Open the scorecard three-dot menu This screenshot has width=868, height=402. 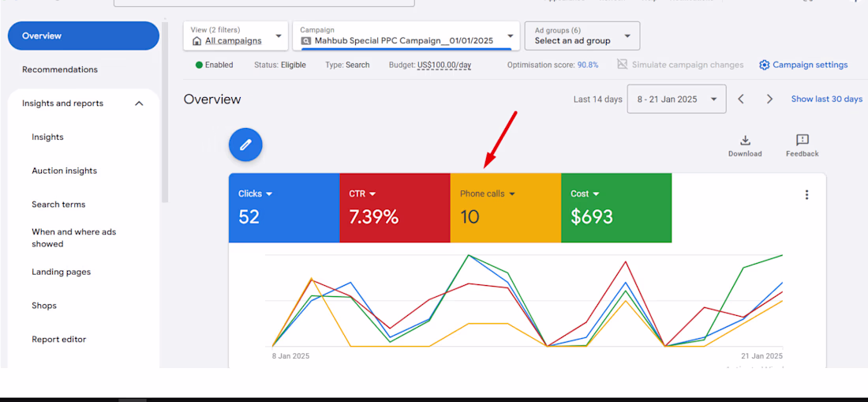click(x=806, y=194)
